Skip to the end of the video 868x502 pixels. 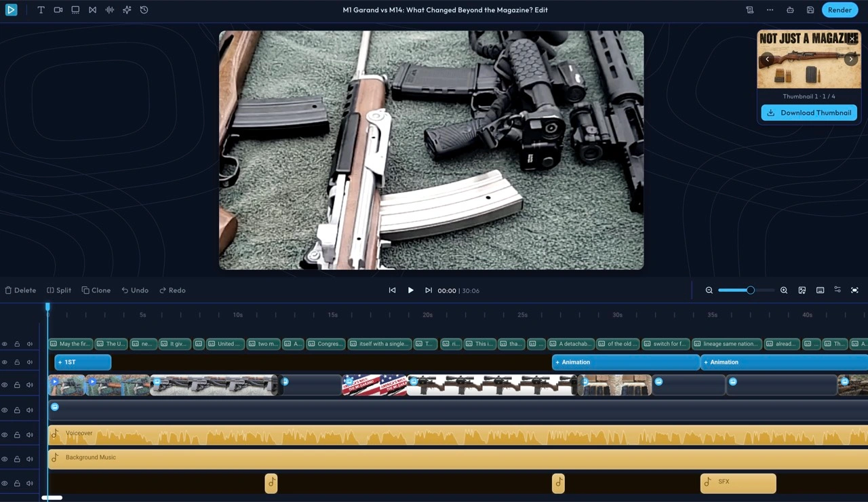click(429, 290)
